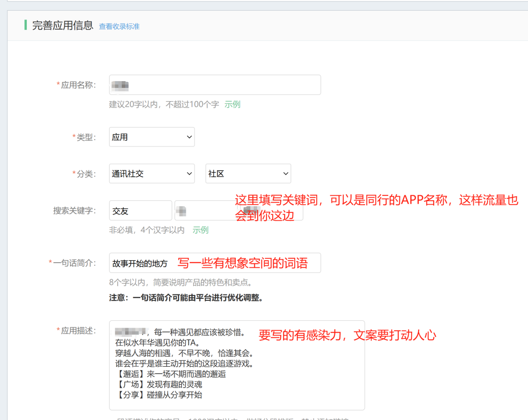The width and height of the screenshot is (528, 420).
Task: Open the 类型 dropdown showing 应用
Action: [152, 137]
